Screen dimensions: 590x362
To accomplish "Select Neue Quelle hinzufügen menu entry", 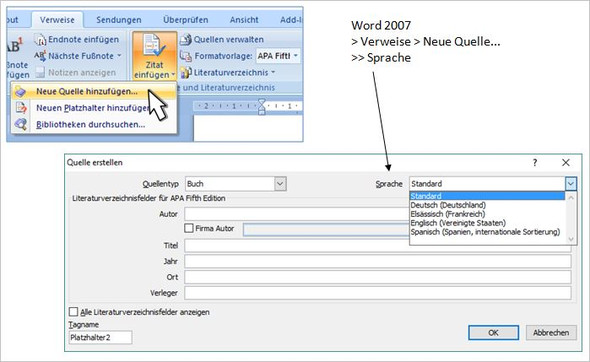I will [94, 91].
